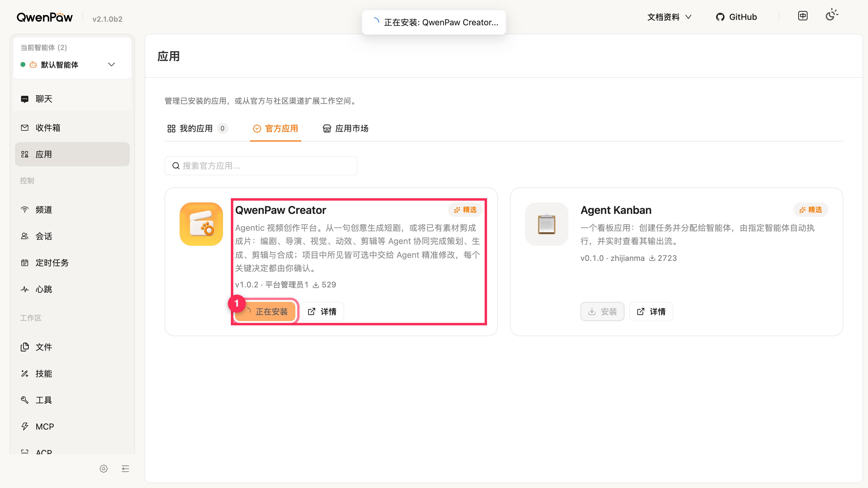Open 定时任务 scheduled tasks
Screen dimensions: 868x488
72,263
